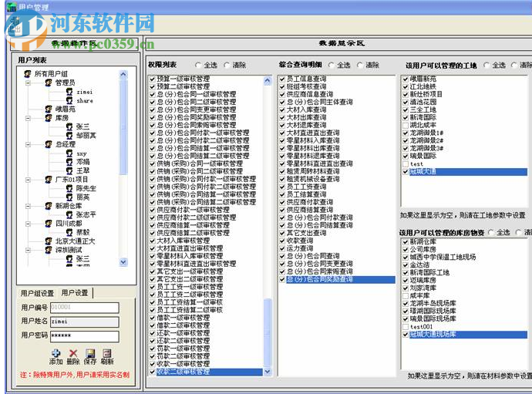This screenshot has width=532, height=394.
Task: Click the 用户密码 password field
Action: pos(85,336)
